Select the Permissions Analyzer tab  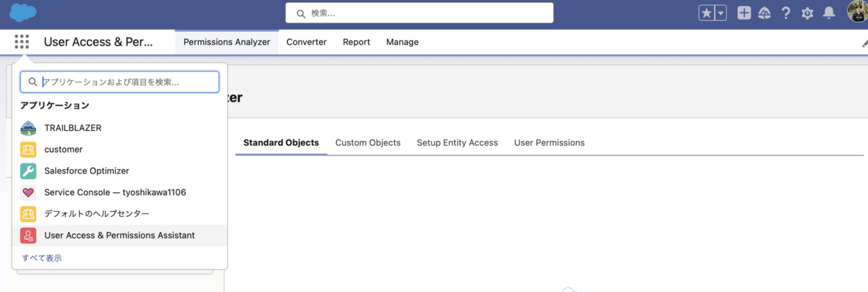(x=226, y=42)
